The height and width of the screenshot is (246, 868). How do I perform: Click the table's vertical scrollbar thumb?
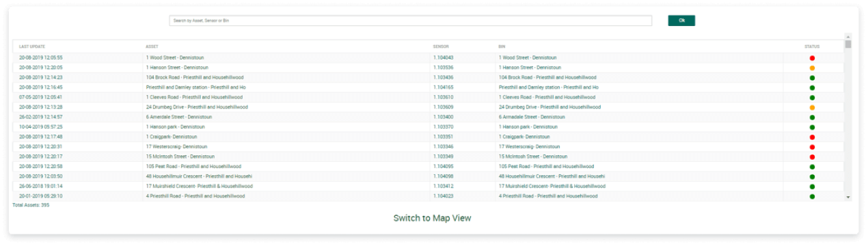(x=848, y=44)
